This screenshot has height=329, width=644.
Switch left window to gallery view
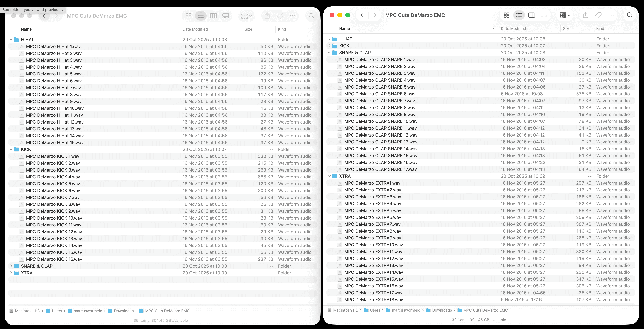pos(226,16)
